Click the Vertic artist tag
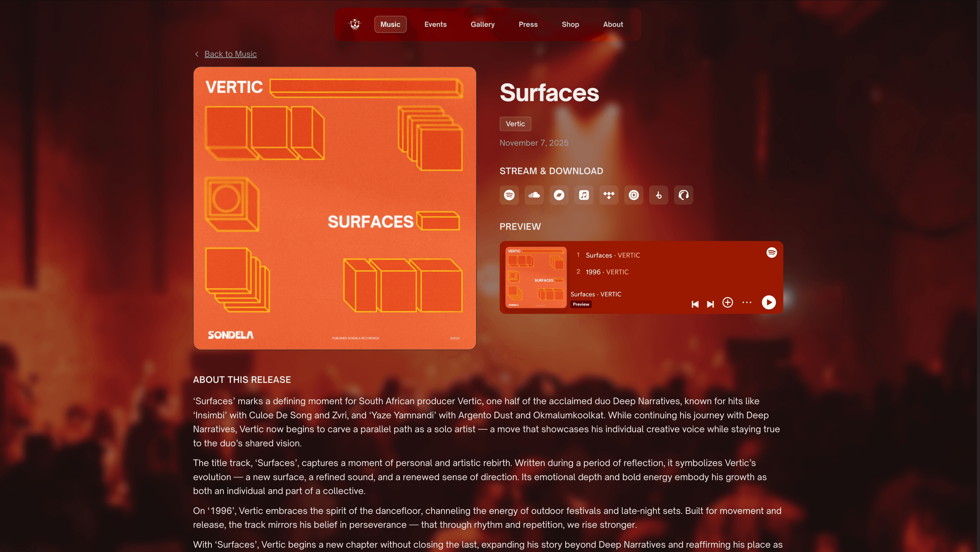The width and height of the screenshot is (980, 552). pyautogui.click(x=515, y=124)
